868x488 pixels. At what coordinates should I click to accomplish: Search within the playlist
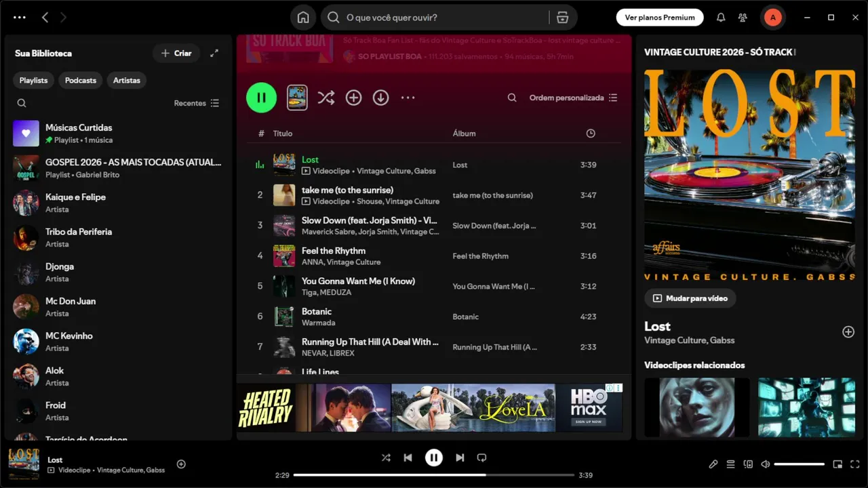[x=512, y=98]
